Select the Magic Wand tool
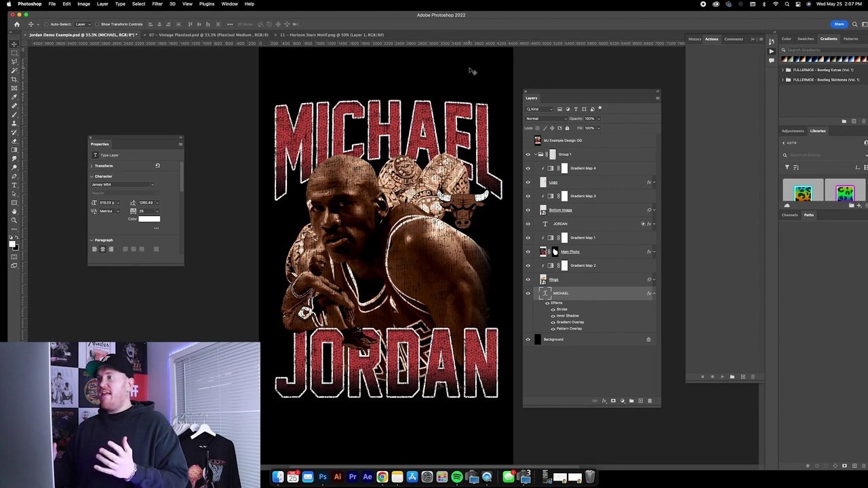 [x=14, y=70]
